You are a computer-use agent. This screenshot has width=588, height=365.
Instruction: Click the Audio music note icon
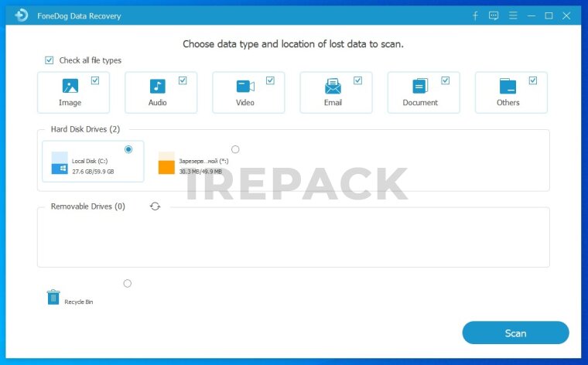click(157, 87)
